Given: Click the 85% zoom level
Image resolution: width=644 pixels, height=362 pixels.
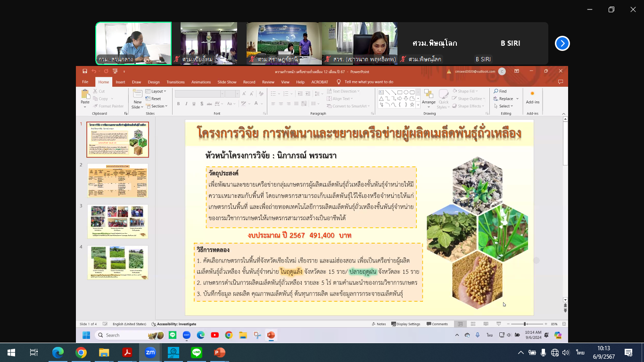Looking at the screenshot, I should tap(554, 324).
